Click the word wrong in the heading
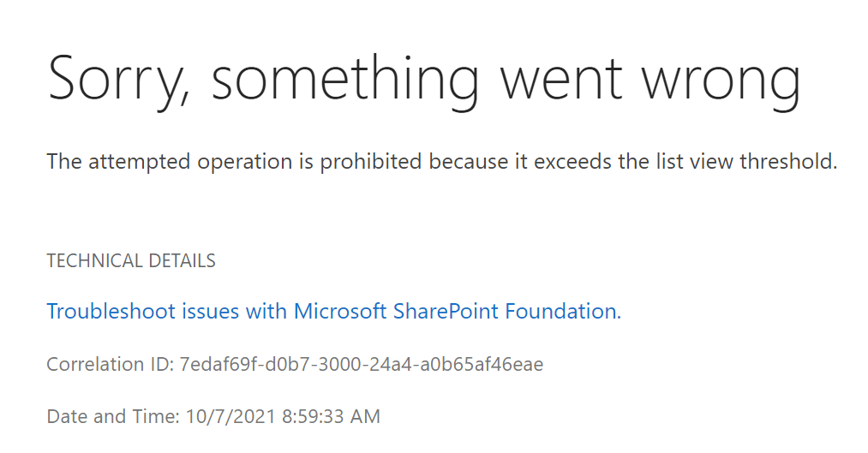Viewport: 868px width, 453px height. (x=721, y=83)
